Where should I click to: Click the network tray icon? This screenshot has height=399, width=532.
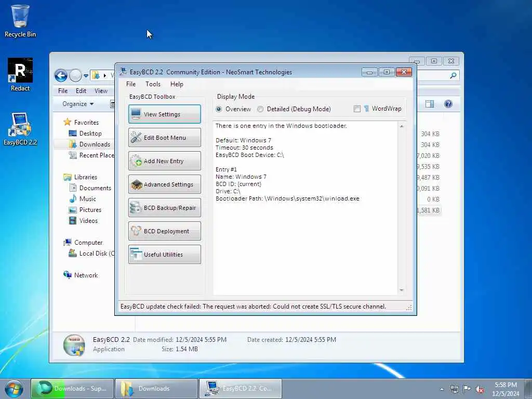point(454,389)
